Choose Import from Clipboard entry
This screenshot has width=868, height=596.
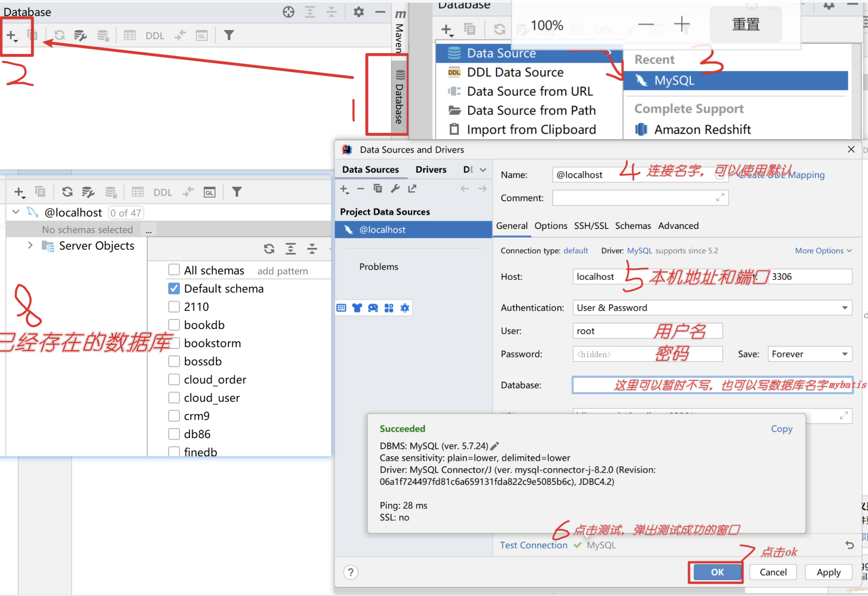(529, 129)
